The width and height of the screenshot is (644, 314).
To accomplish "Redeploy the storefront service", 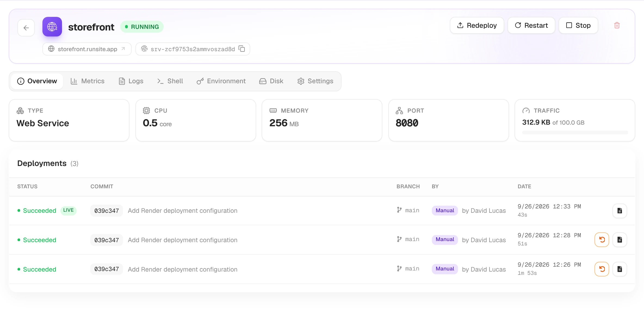I will pyautogui.click(x=477, y=25).
